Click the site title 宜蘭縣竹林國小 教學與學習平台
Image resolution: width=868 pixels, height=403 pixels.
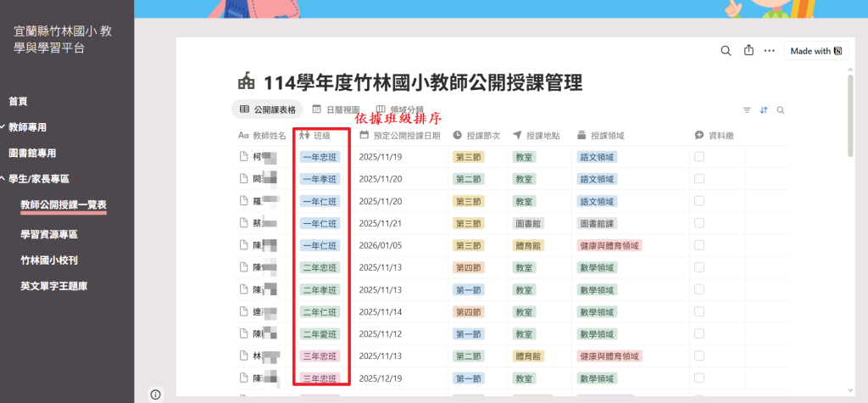pos(63,39)
